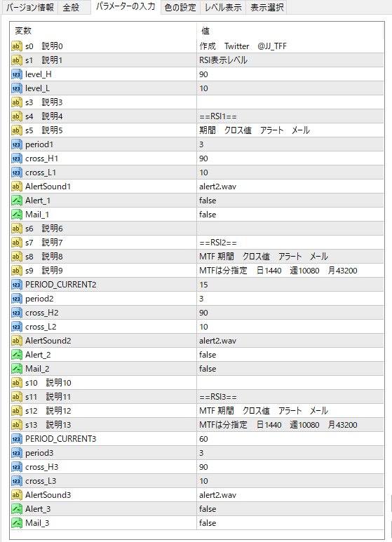
Task: Click the boolean icon beside Alert_2
Action: pyautogui.click(x=17, y=355)
